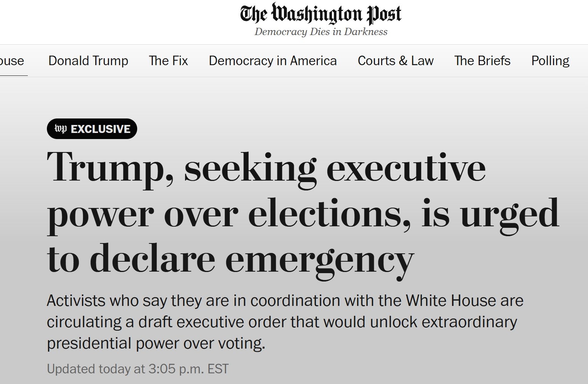The image size is (588, 384).
Task: Select the partially visible White House tab
Action: tap(11, 61)
